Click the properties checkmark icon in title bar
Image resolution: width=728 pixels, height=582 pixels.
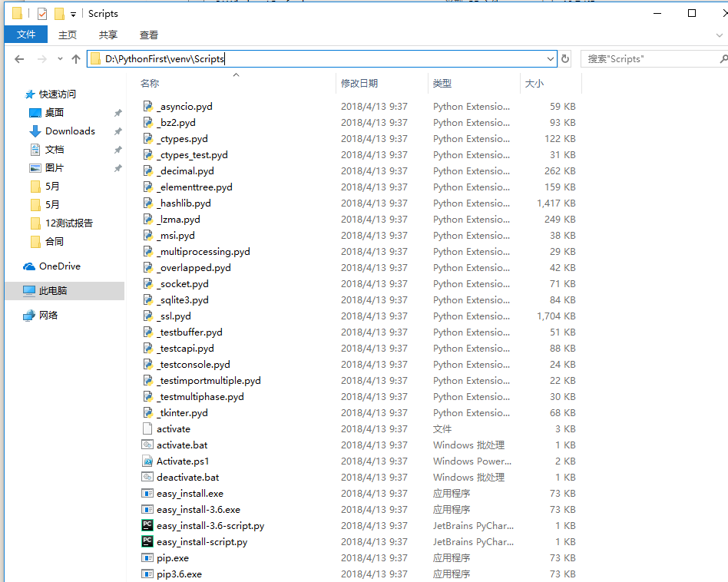click(x=41, y=14)
